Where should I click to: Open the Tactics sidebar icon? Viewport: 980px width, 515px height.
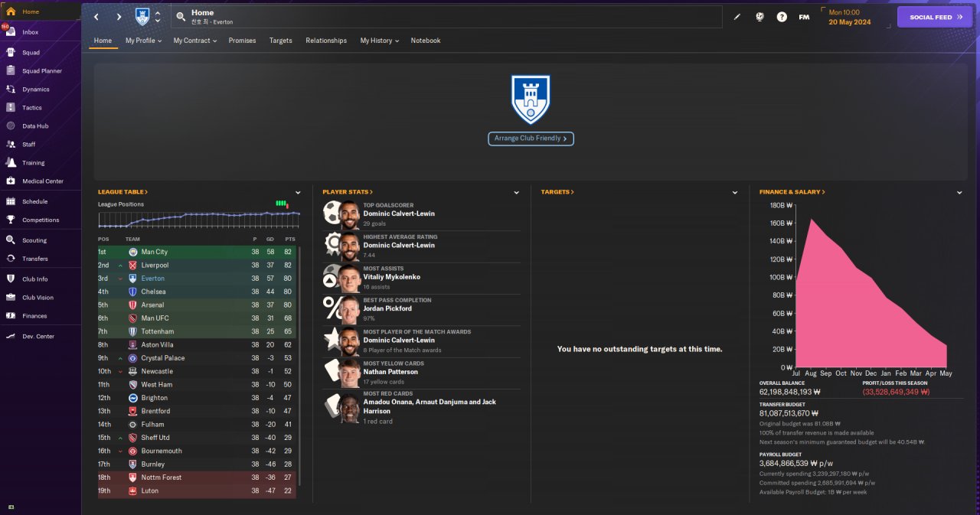tap(11, 108)
